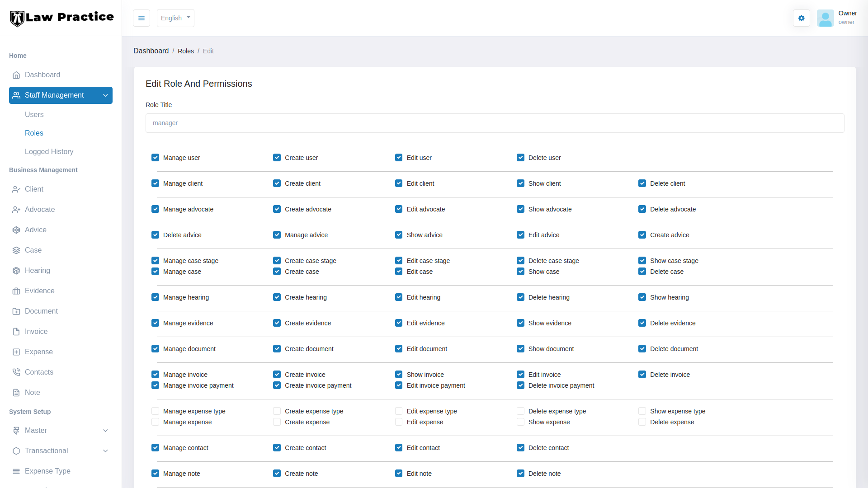The image size is (868, 488).
Task: Open settings gear icon in header
Action: pos(801,18)
